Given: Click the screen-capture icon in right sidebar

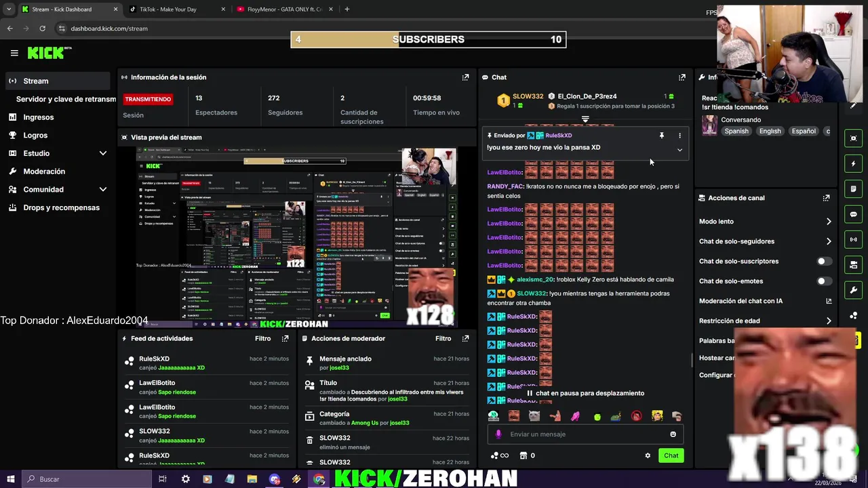Looking at the screenshot, I should 853,138.
